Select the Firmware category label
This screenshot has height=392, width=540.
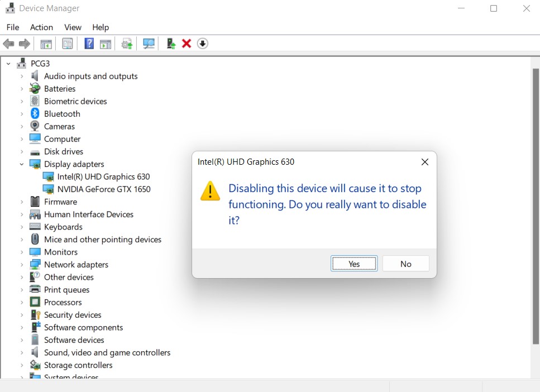coord(61,202)
